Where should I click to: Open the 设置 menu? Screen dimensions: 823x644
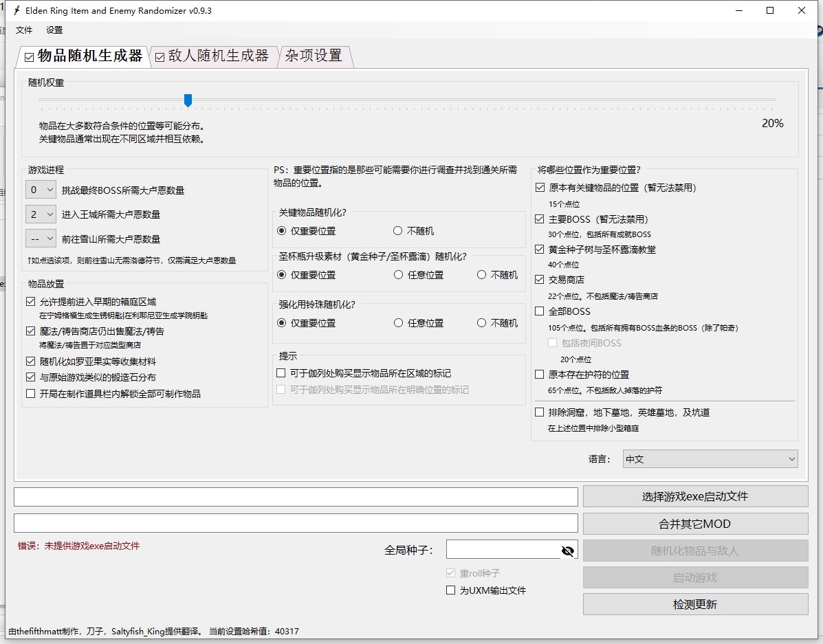click(54, 30)
